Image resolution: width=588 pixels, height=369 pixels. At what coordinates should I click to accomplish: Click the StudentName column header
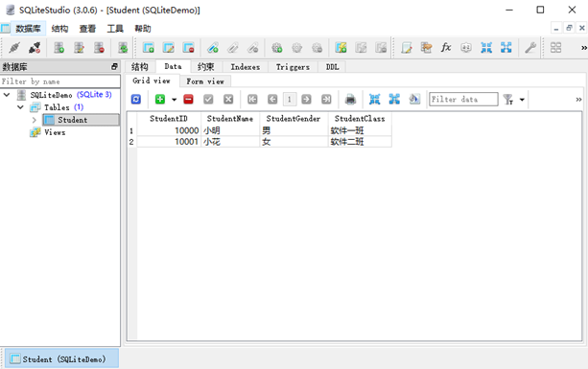[230, 119]
